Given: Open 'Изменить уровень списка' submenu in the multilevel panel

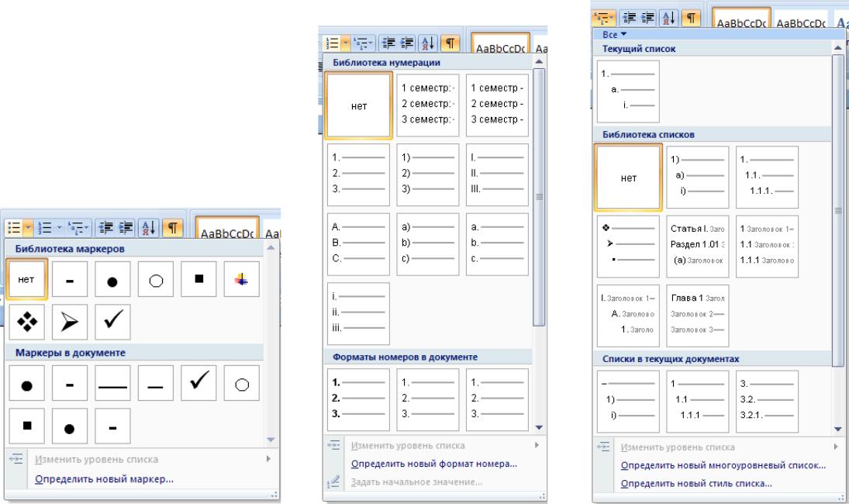Looking at the screenshot, I should [718, 447].
